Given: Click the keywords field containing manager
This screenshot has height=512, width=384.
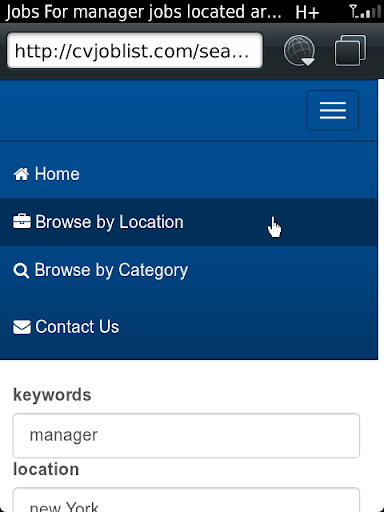Looking at the screenshot, I should click(x=186, y=435).
